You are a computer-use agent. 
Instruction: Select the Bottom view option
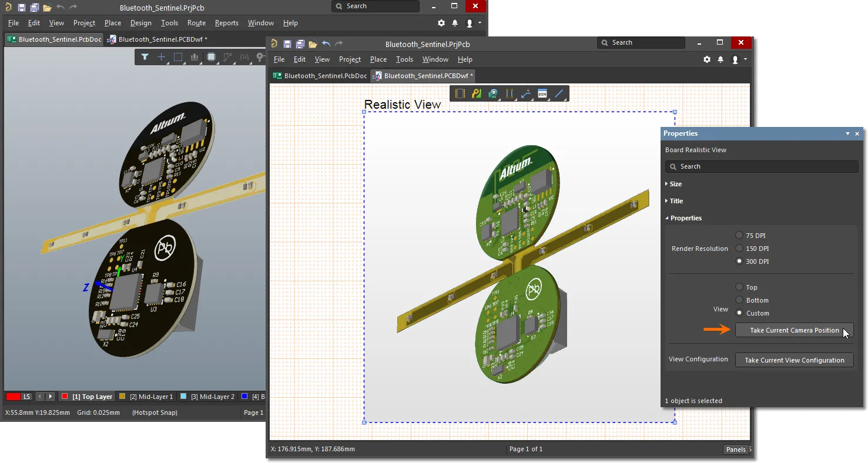pos(739,300)
